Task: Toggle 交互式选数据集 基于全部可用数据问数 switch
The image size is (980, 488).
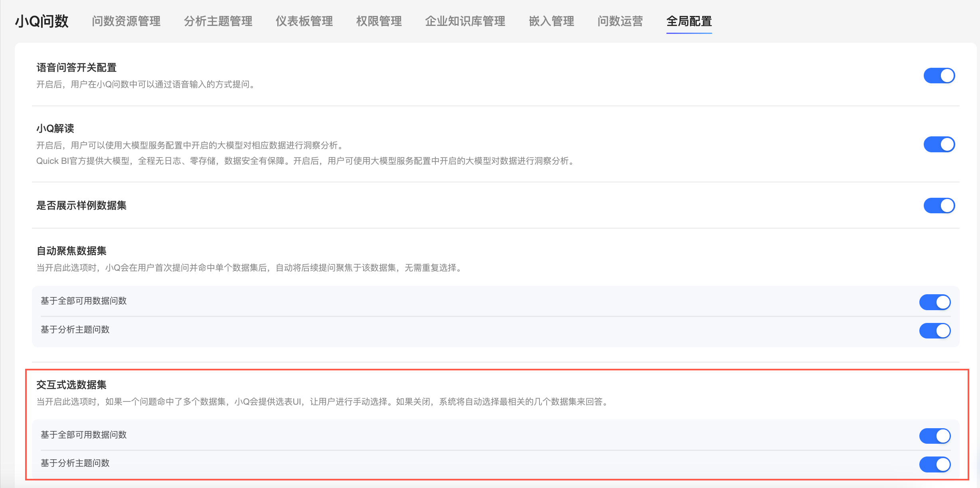Action: pyautogui.click(x=935, y=436)
